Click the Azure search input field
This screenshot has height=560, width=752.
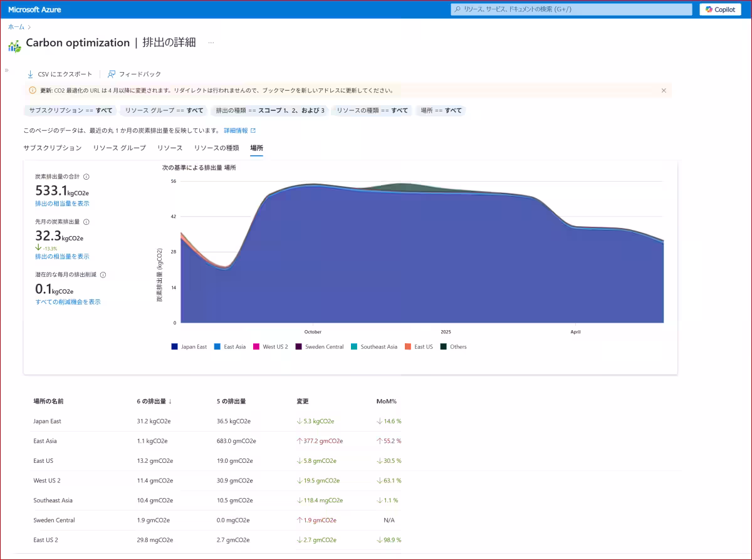tap(570, 9)
